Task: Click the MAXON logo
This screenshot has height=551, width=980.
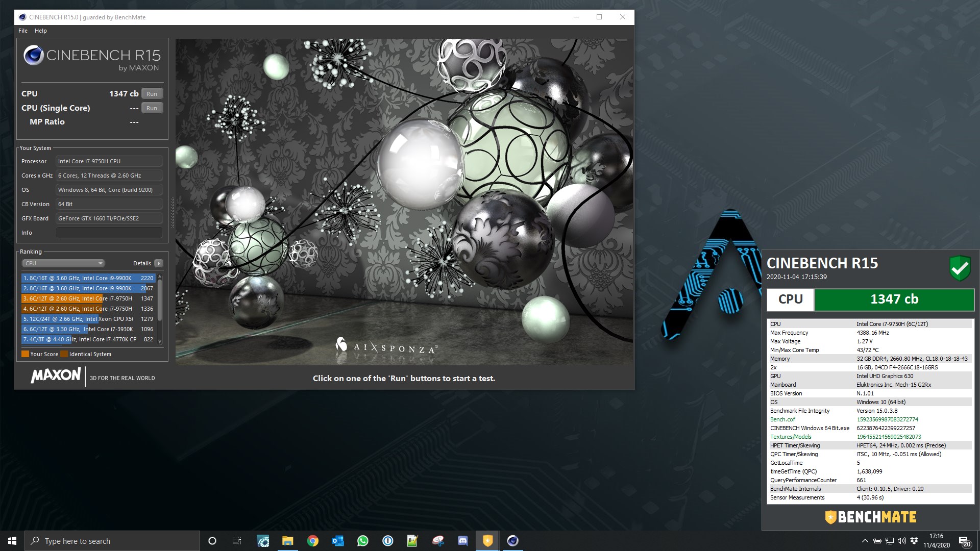Action: pyautogui.click(x=56, y=375)
